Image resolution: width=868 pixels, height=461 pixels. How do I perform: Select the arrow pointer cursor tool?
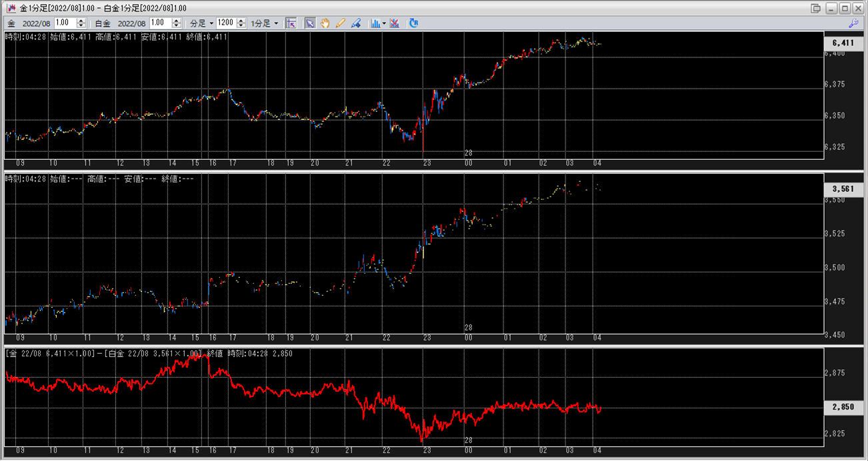[x=310, y=23]
